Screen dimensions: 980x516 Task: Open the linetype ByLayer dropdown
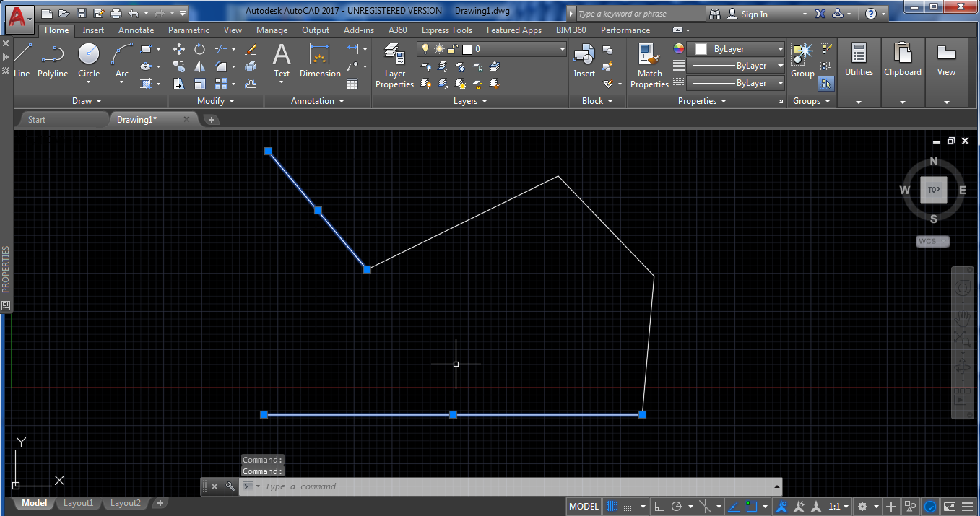[736, 83]
